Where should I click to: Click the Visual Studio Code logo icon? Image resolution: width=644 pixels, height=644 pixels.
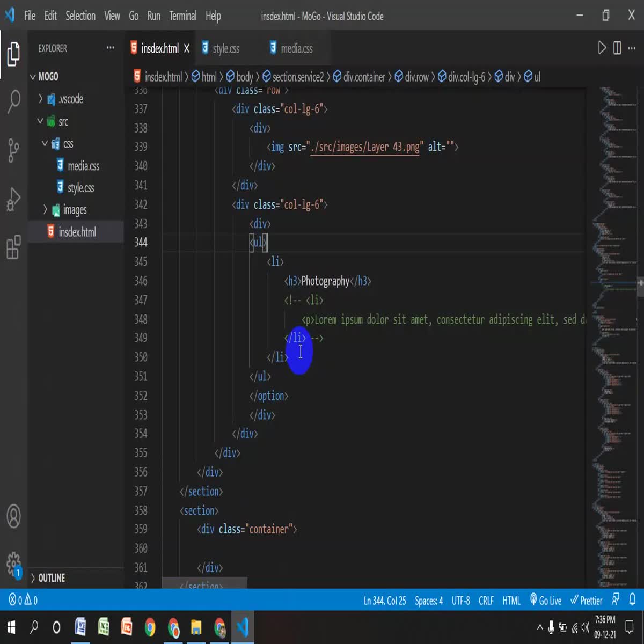click(10, 16)
